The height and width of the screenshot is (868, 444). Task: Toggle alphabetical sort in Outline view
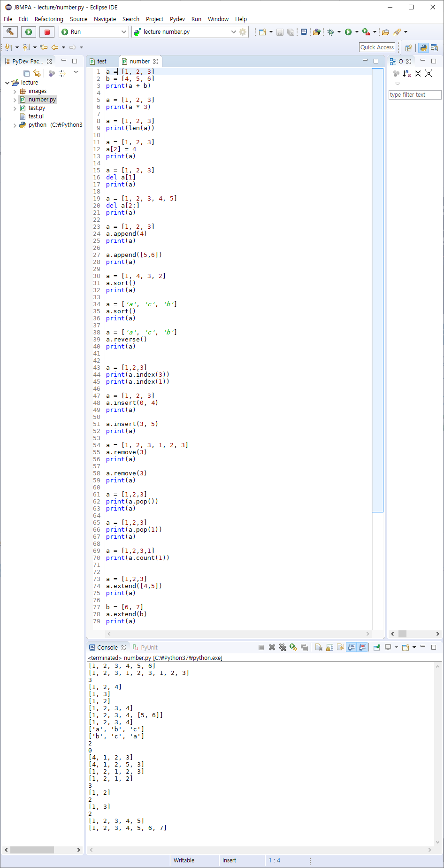click(407, 73)
